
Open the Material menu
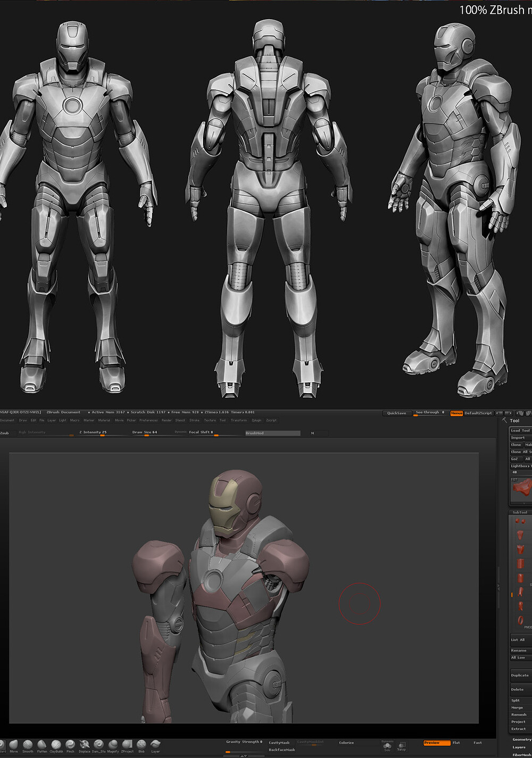[x=104, y=420]
